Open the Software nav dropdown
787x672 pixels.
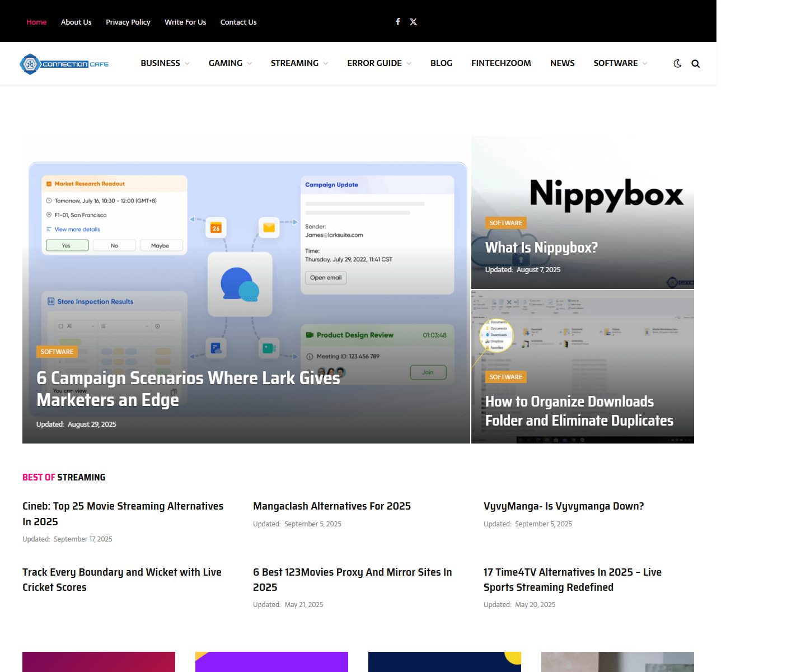[x=620, y=63]
